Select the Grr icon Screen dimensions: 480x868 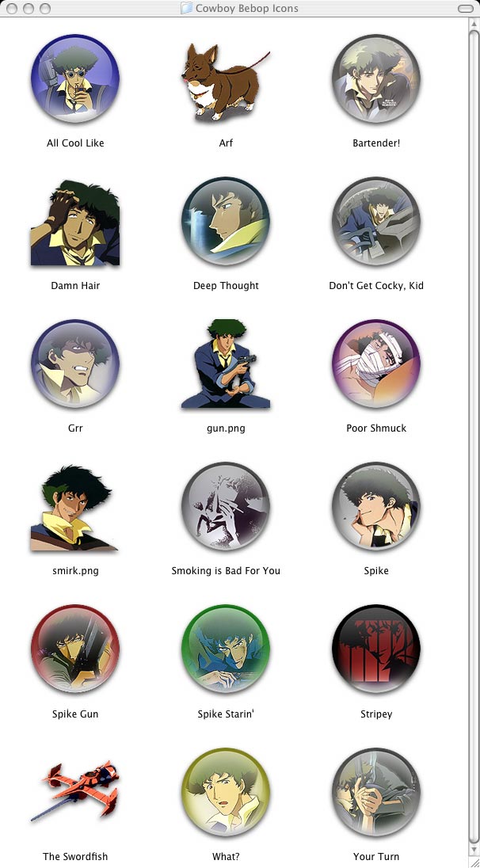coord(75,364)
